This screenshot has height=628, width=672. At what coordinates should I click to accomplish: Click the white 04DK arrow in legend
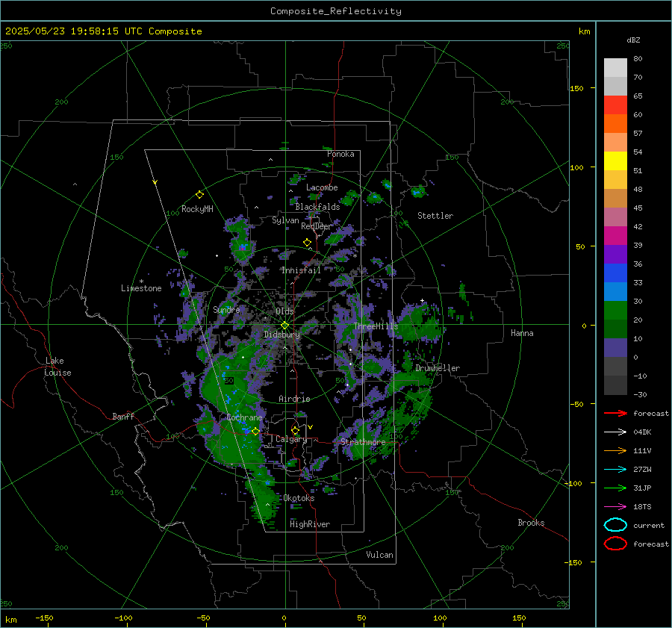pyautogui.click(x=615, y=432)
